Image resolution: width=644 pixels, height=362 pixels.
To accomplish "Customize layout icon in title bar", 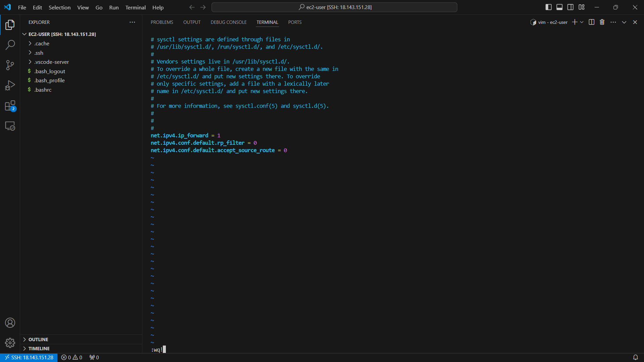I will click(x=582, y=7).
